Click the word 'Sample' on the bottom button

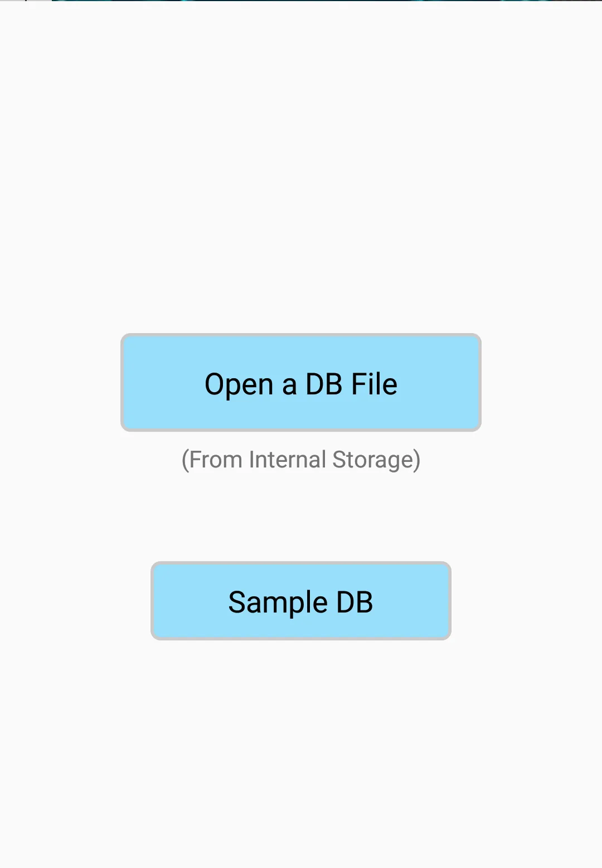click(278, 604)
